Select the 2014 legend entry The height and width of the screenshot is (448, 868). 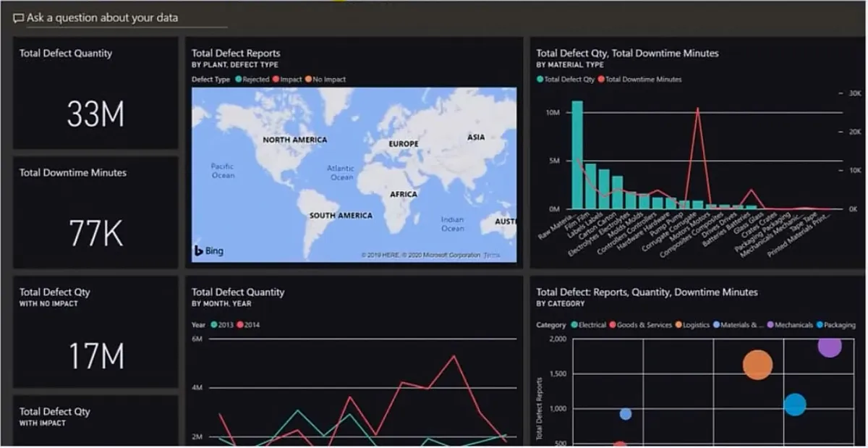pos(249,325)
